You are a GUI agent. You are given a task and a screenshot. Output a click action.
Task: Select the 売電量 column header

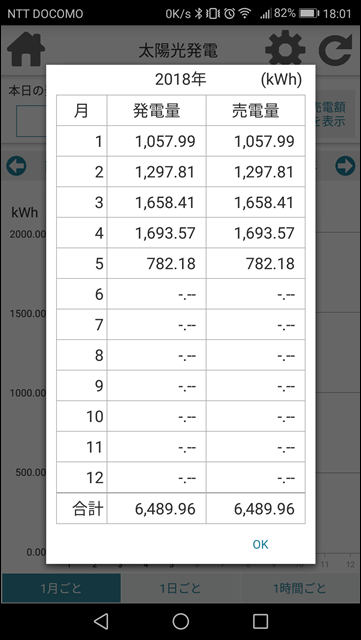click(256, 111)
